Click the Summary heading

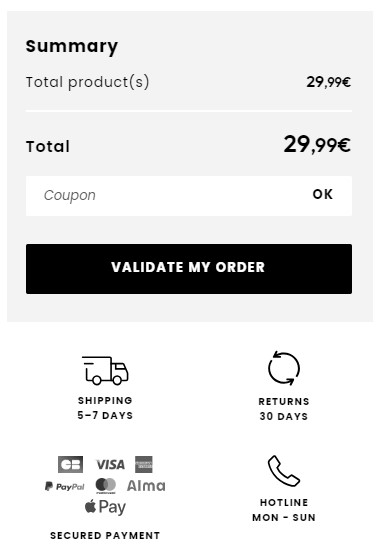pos(72,47)
